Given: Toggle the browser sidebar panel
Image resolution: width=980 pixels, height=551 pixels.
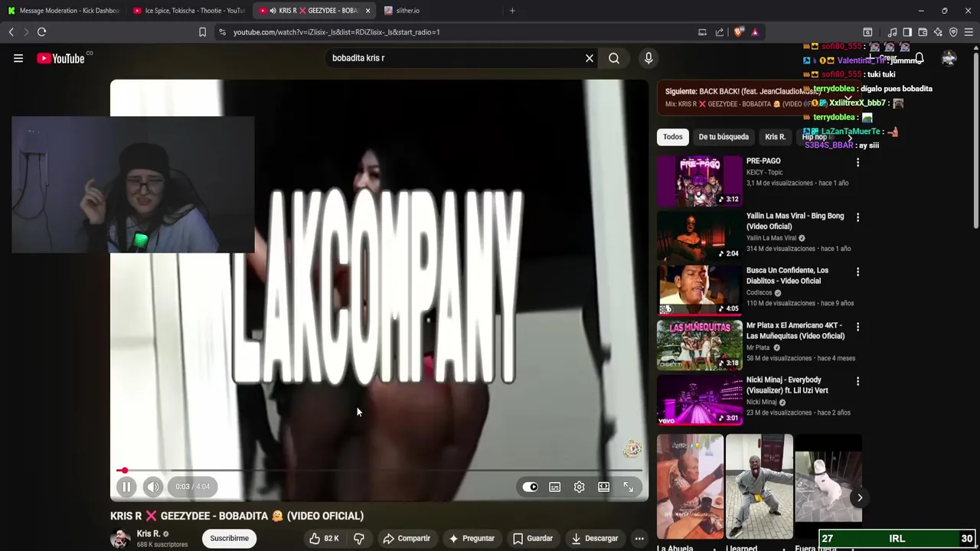Looking at the screenshot, I should [907, 32].
